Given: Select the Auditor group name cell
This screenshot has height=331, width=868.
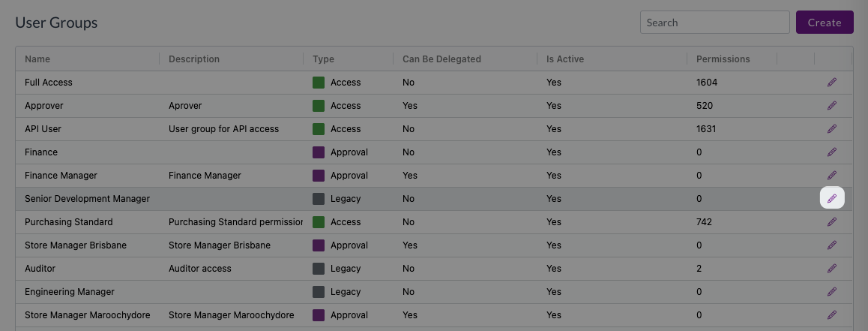Looking at the screenshot, I should coord(40,269).
